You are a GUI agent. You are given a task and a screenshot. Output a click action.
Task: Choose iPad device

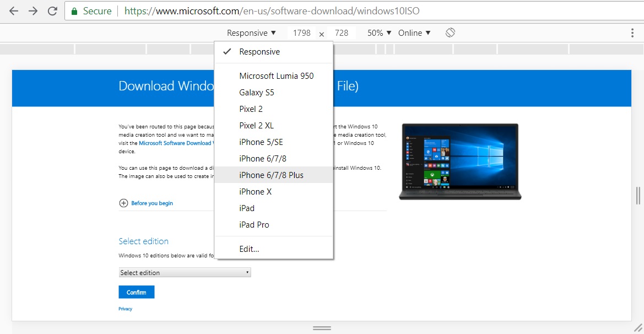(x=274, y=208)
